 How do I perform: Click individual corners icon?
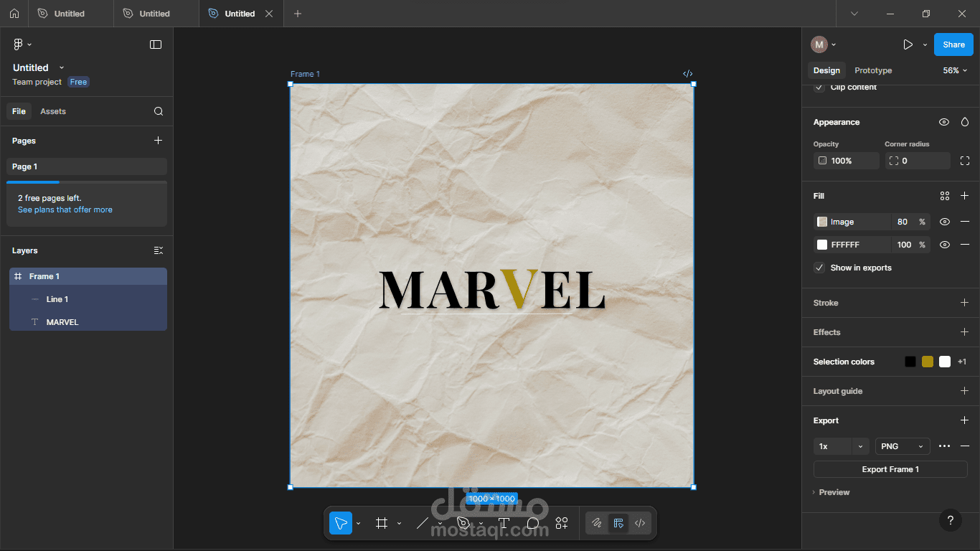pos(965,161)
